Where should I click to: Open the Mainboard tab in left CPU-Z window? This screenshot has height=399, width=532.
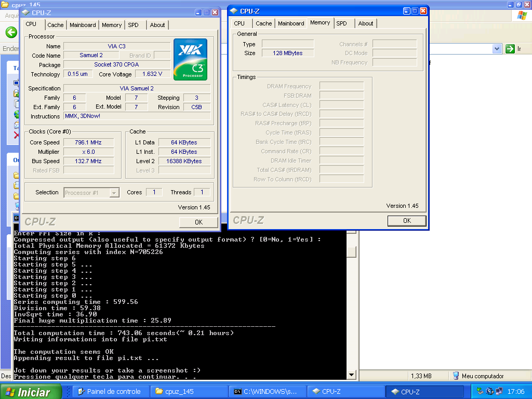click(x=83, y=25)
